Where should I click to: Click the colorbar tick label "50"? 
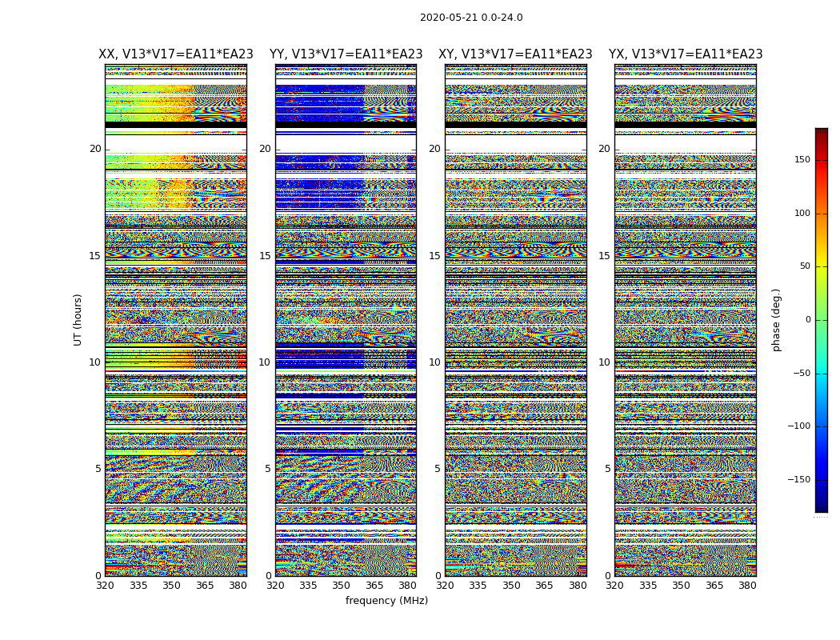[x=805, y=266]
